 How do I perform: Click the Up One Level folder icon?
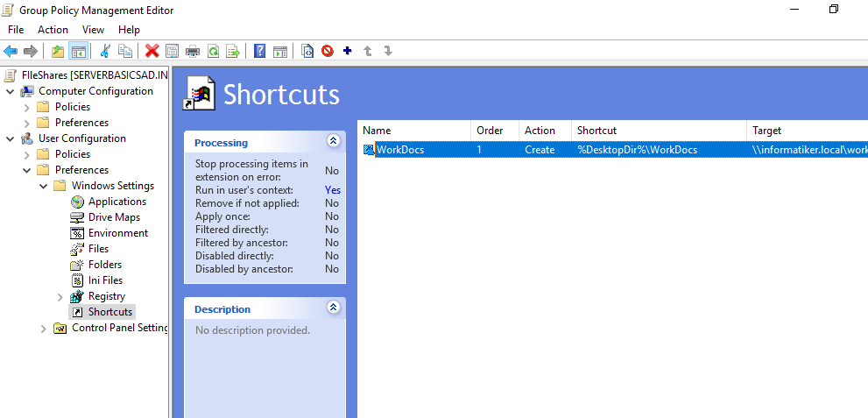pos(58,52)
